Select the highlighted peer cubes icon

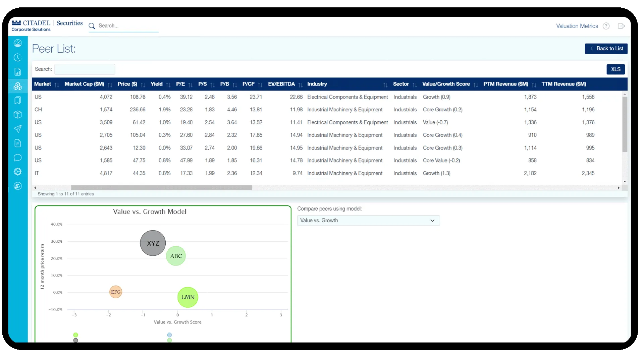coord(18,86)
